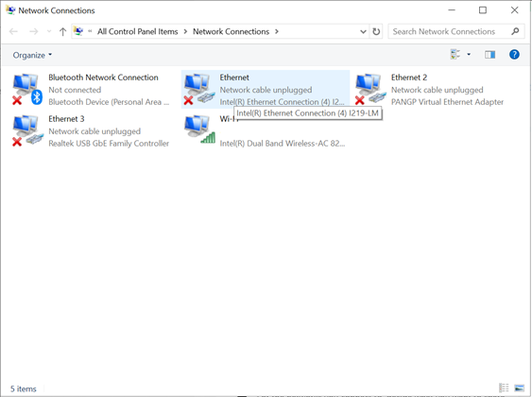Click 'PANGP Virtual Ethernet Adapter' text
532x397 pixels.
tap(447, 102)
